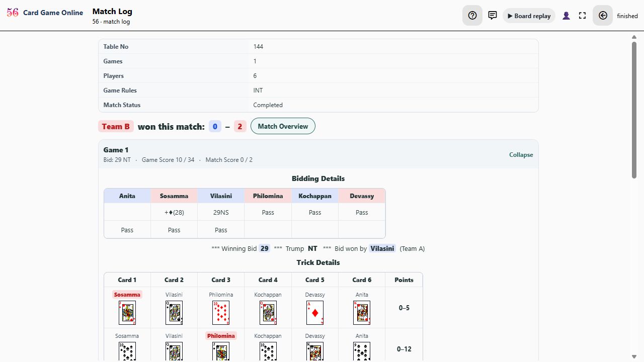This screenshot has width=644, height=362.
Task: Click Team B winner badge
Action: click(116, 127)
